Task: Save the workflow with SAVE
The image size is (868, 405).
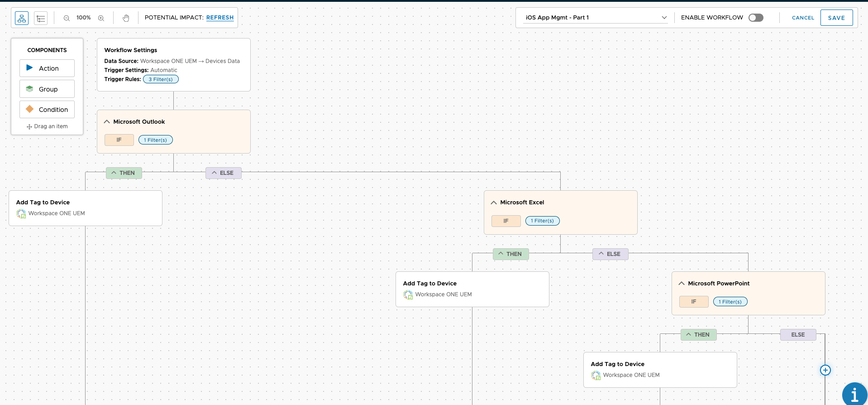Action: click(836, 18)
